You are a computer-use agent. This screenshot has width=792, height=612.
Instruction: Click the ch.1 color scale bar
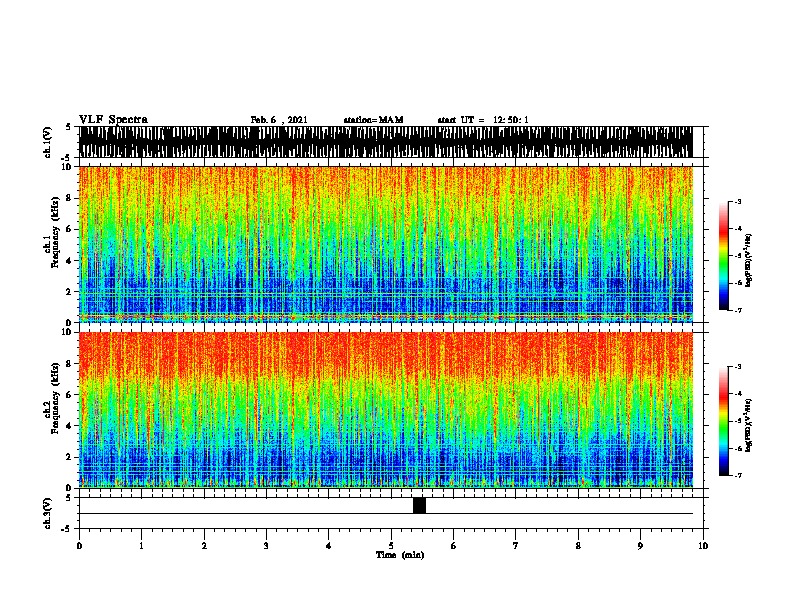point(724,256)
